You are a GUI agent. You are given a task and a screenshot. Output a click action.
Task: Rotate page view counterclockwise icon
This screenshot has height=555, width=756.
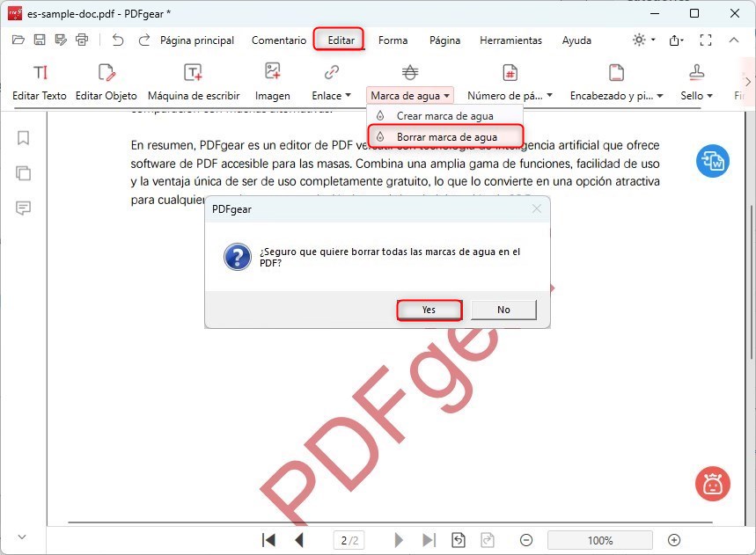point(458,540)
